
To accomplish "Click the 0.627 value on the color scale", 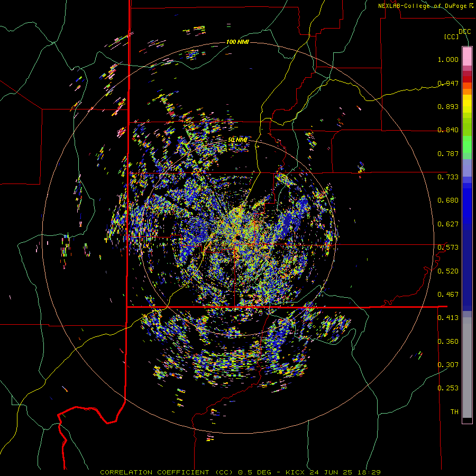I will [x=448, y=224].
